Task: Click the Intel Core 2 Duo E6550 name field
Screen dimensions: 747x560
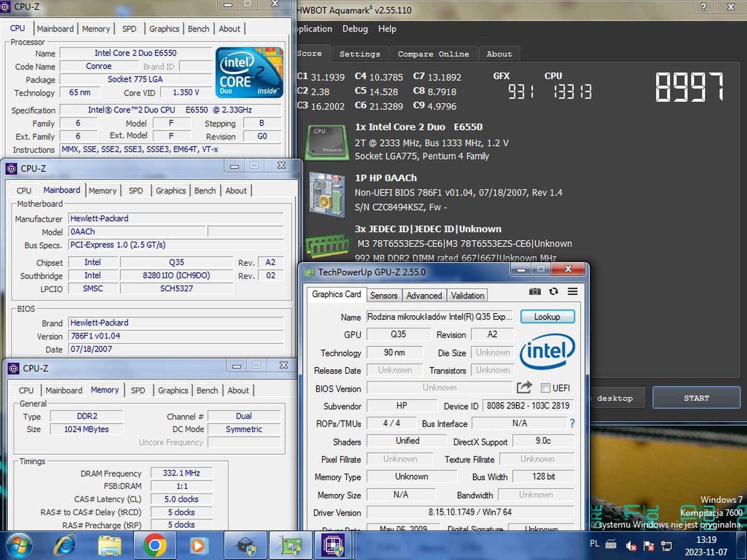Action: [x=135, y=53]
